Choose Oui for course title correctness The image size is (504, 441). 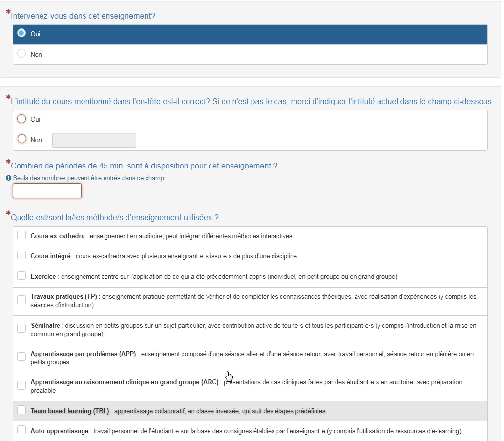coord(21,119)
